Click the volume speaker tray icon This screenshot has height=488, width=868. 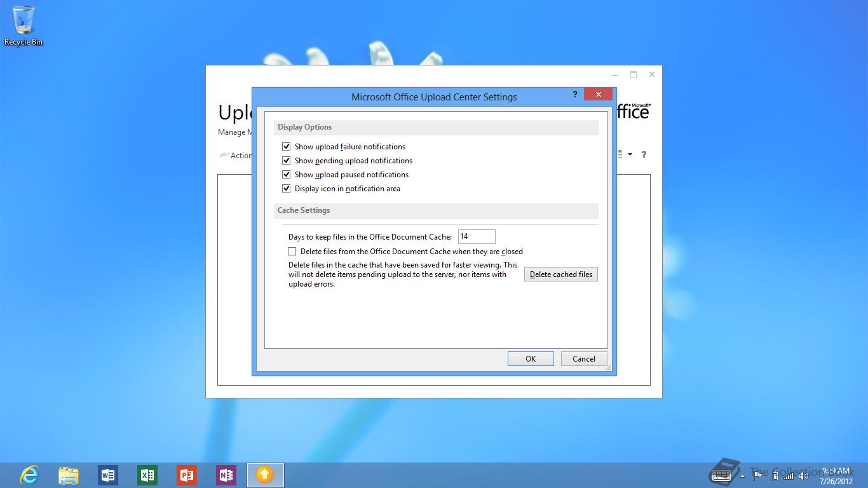point(804,475)
